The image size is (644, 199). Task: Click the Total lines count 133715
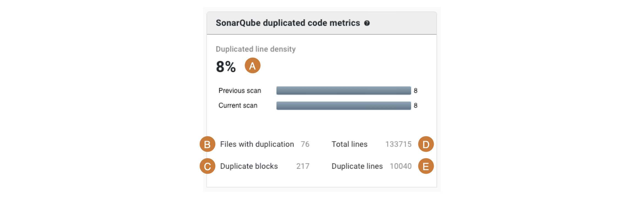tap(398, 144)
